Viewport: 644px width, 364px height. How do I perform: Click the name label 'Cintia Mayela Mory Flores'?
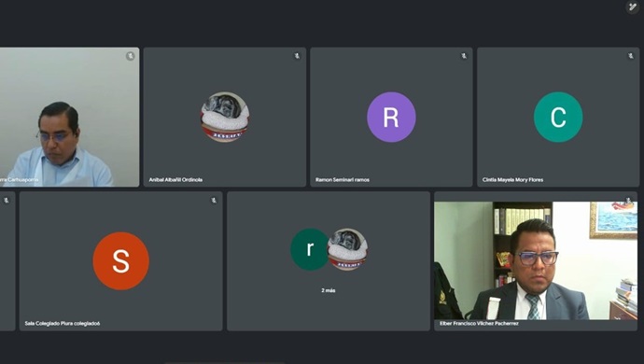click(512, 180)
